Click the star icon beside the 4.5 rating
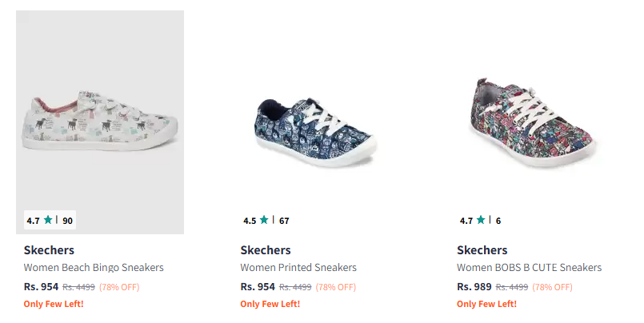644x323 pixels. 264,220
